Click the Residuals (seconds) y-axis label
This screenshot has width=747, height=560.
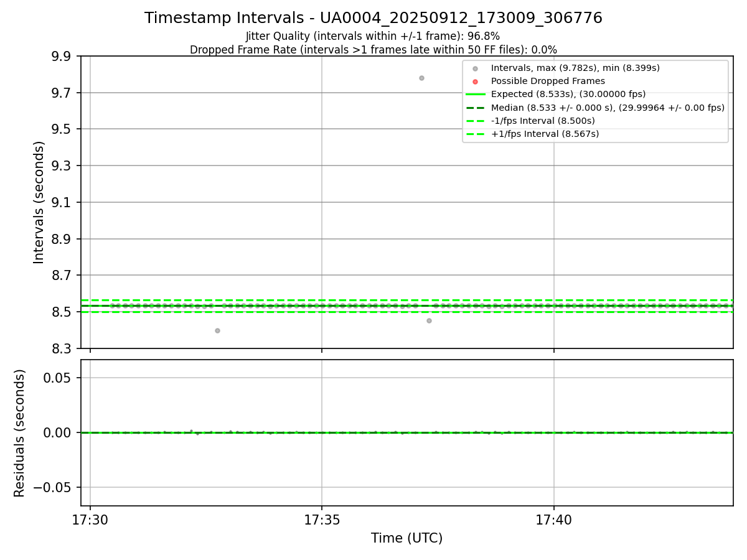[20, 433]
